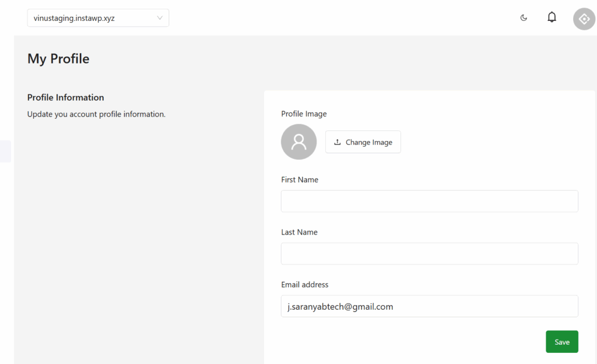The height and width of the screenshot is (364, 597).
Task: Click the upload arrow icon beside Change Image
Action: tap(338, 142)
